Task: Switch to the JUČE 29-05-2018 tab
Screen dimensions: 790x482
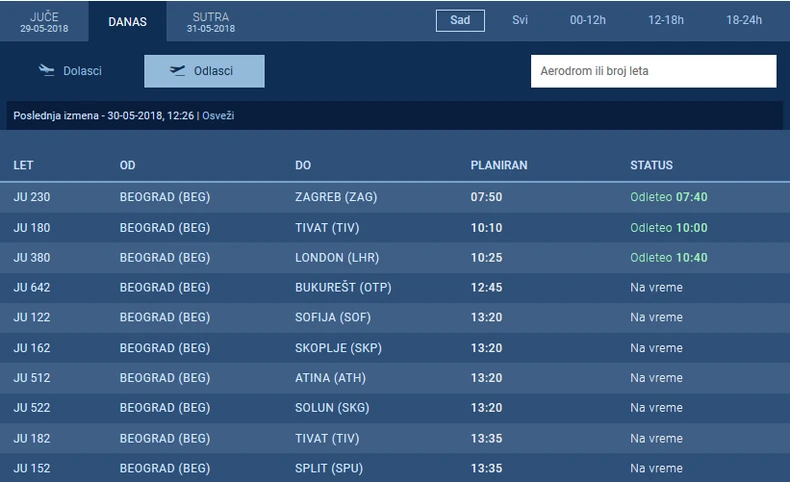Action: (44, 22)
